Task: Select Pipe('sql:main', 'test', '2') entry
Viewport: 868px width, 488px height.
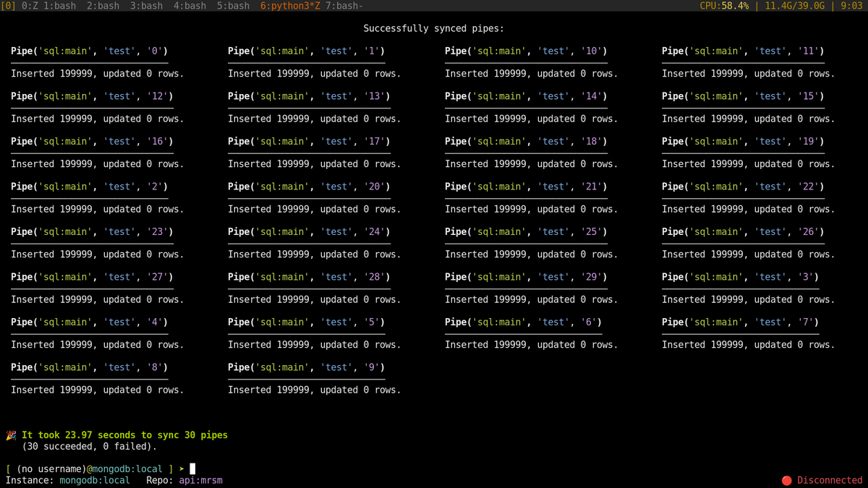Action: 89,187
